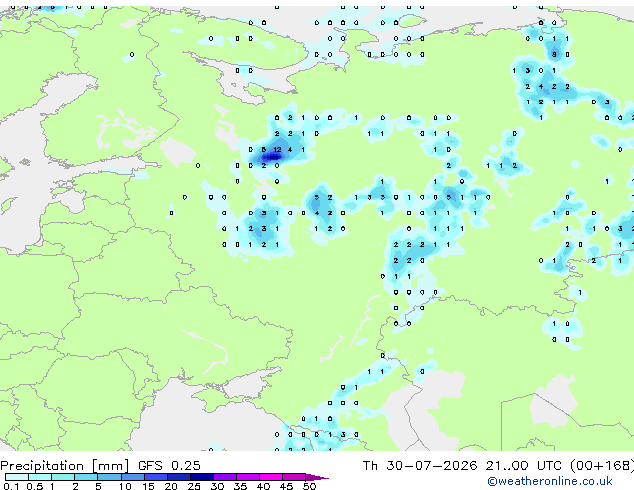Click the legend label '35'
This screenshot has width=634, height=490.
click(240, 486)
